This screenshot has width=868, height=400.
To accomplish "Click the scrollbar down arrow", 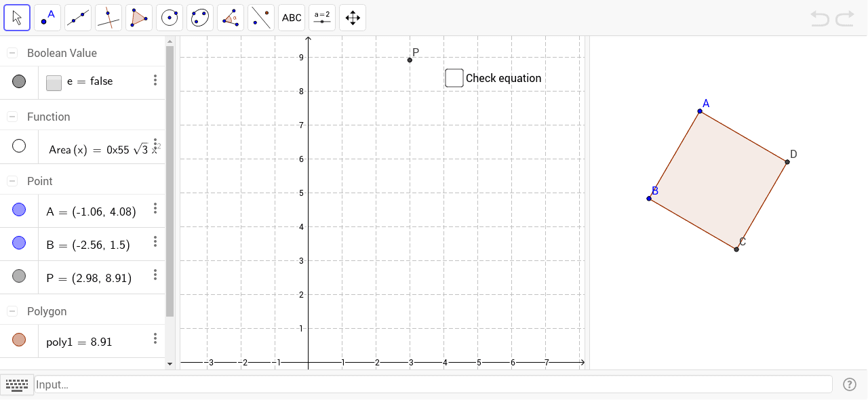I will click(170, 364).
